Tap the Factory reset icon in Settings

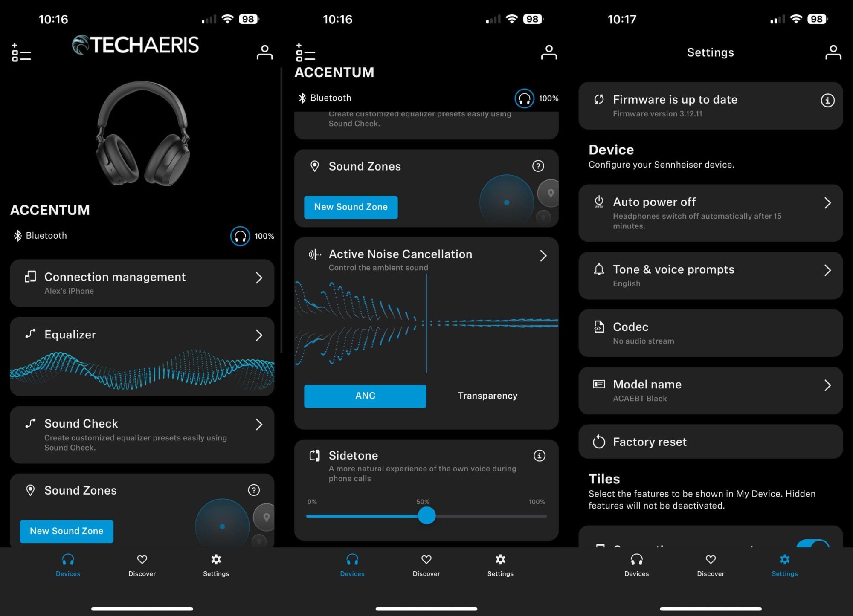[599, 442]
